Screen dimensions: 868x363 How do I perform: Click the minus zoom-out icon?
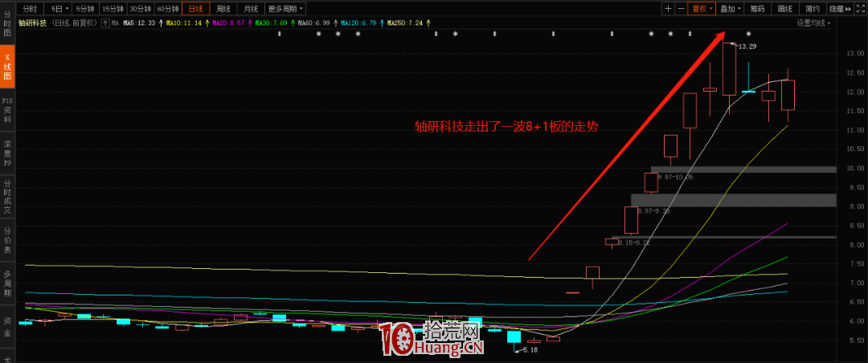[x=681, y=8]
